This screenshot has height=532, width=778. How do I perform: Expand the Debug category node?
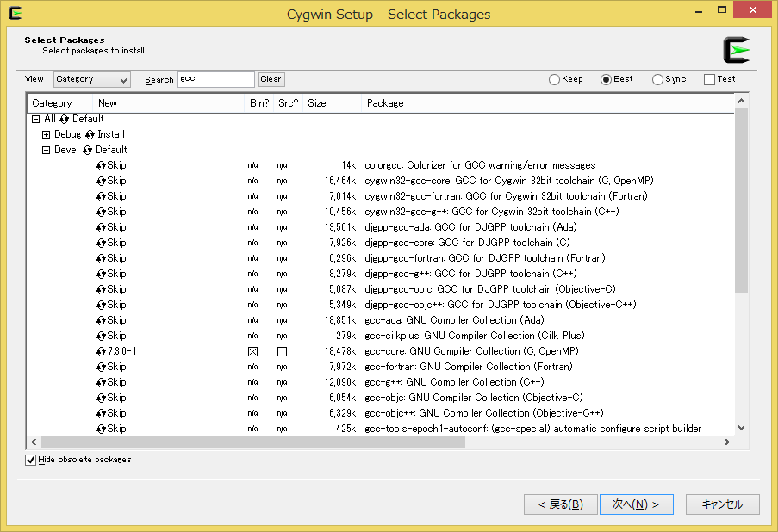pyautogui.click(x=47, y=134)
